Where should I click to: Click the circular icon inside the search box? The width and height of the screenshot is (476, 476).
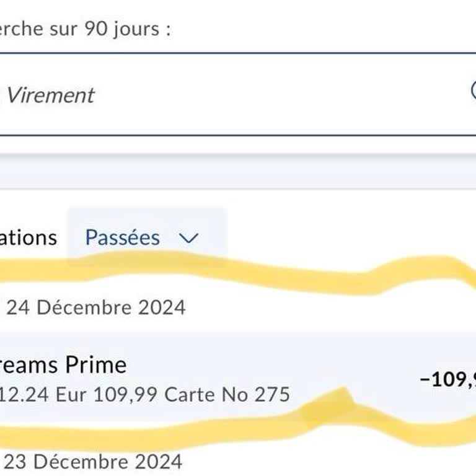[473, 91]
